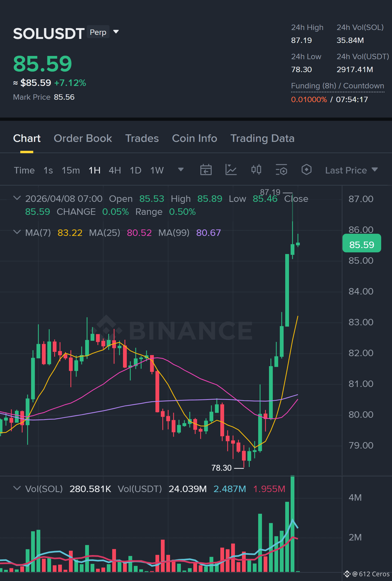The height and width of the screenshot is (581, 392).
Task: Open the hexagon chart settings icon
Action: click(306, 170)
